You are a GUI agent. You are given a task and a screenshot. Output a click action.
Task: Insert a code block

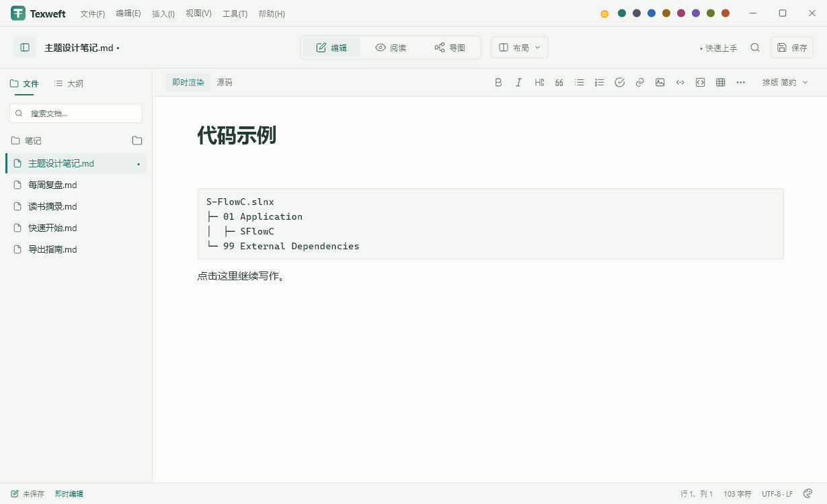click(x=701, y=83)
